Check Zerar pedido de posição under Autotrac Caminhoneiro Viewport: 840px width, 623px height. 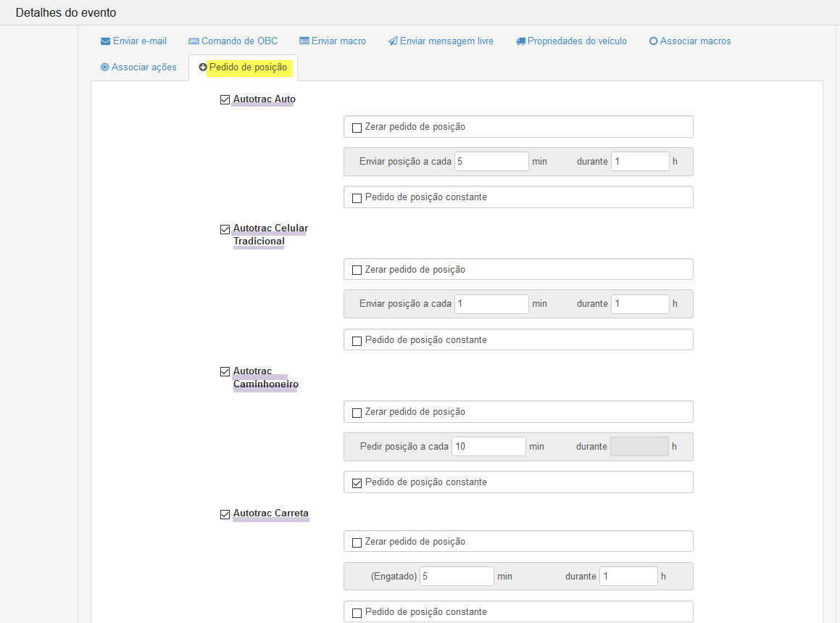pos(357,413)
